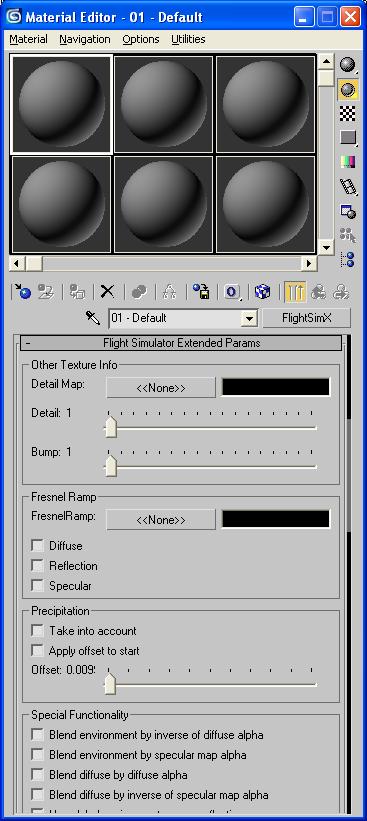Click the Video Color Check icon
This screenshot has width=367, height=821.
348,162
